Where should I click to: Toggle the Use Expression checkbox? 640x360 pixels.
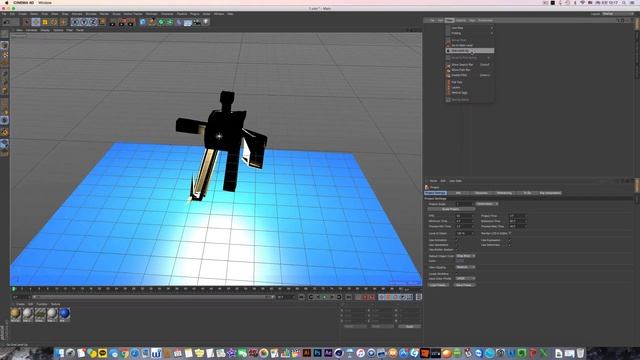coord(510,240)
